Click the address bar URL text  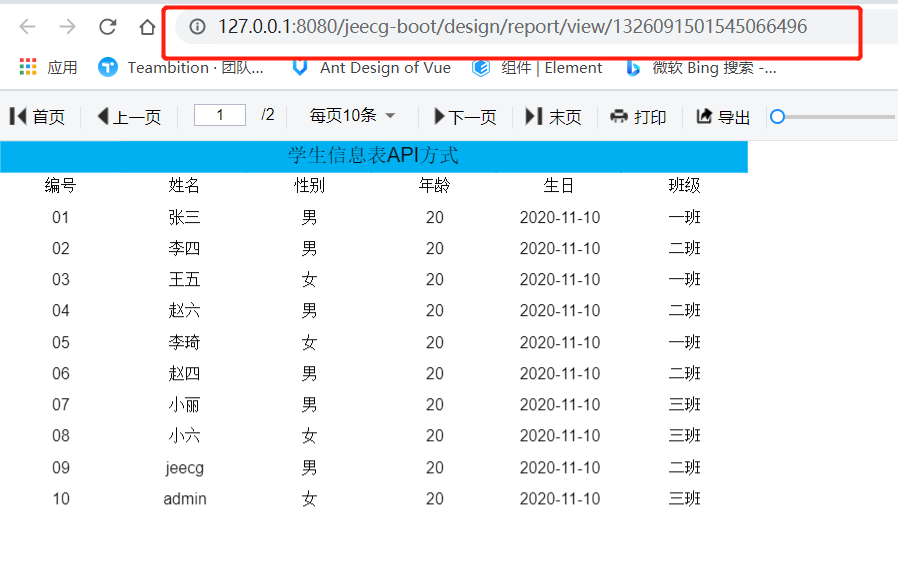513,26
